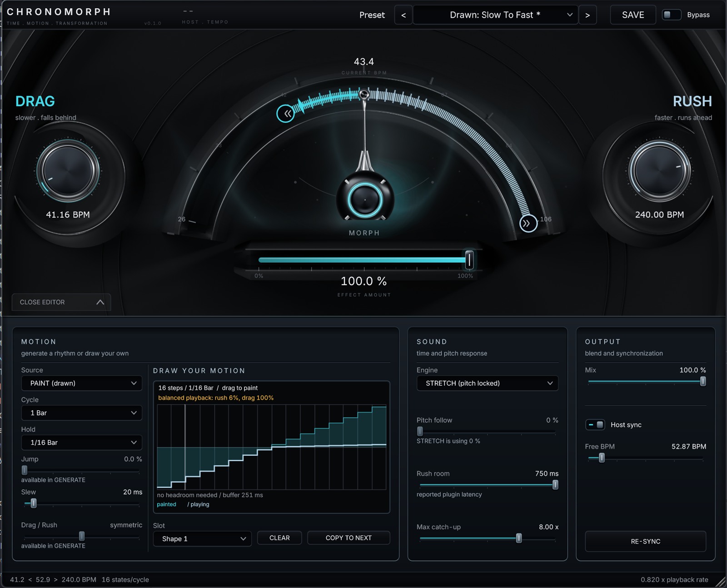
Task: Click the Free BPM slider handle
Action: pos(602,458)
